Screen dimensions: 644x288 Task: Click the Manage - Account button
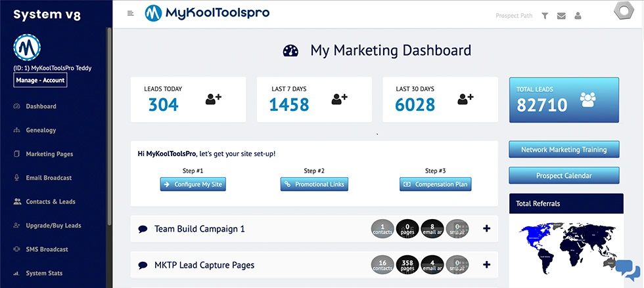click(x=40, y=80)
